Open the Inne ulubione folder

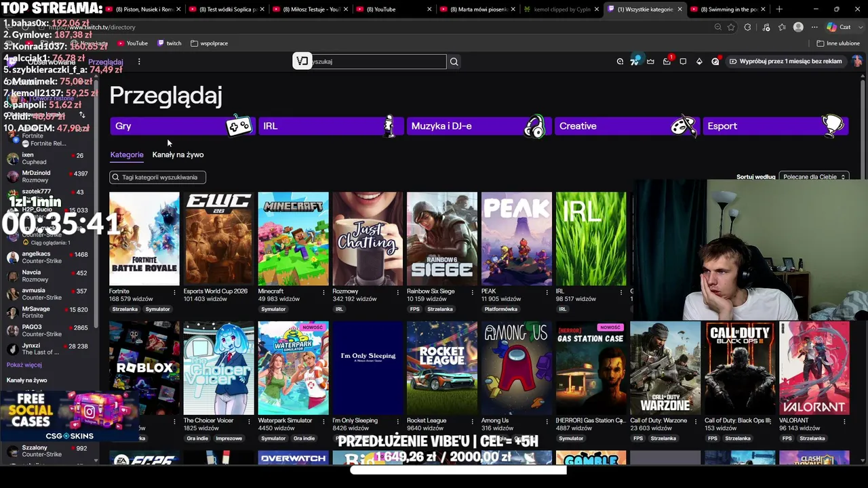pyautogui.click(x=838, y=43)
